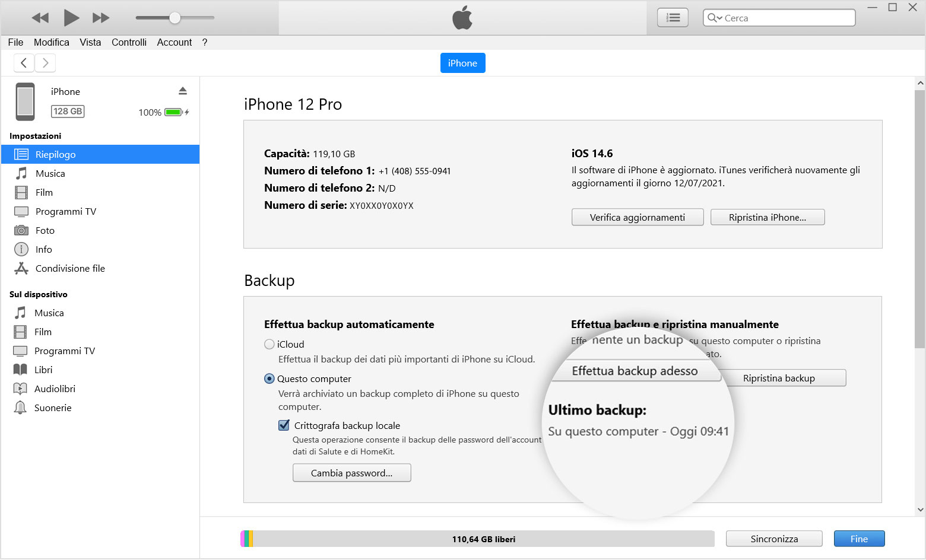Adjust the volume slider knob
The width and height of the screenshot is (926, 560).
click(x=175, y=18)
